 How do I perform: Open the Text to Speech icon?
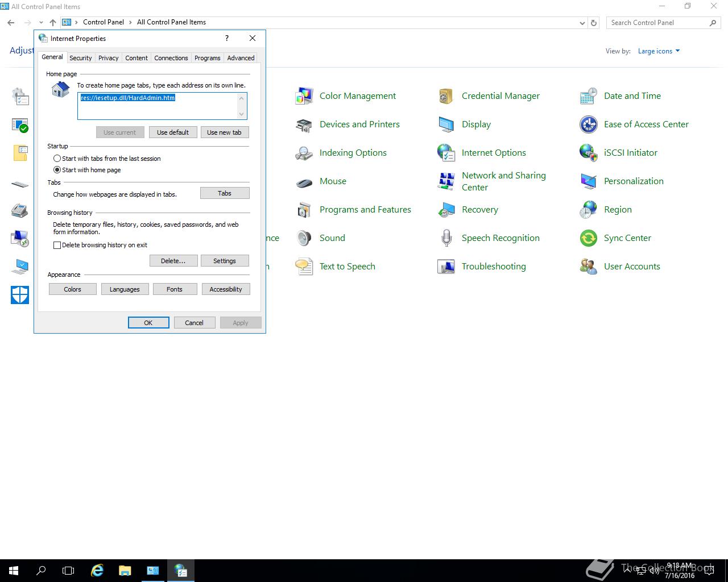[304, 267]
